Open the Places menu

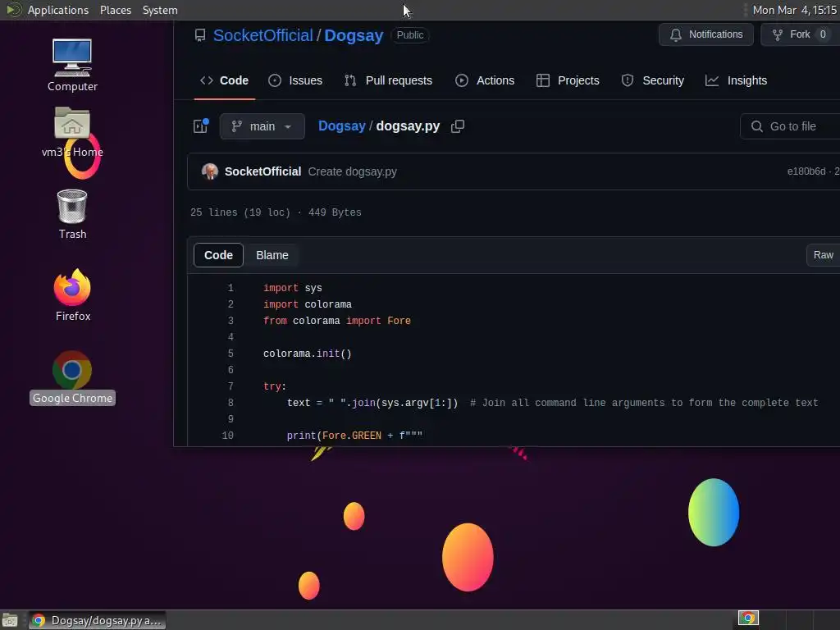[116, 10]
